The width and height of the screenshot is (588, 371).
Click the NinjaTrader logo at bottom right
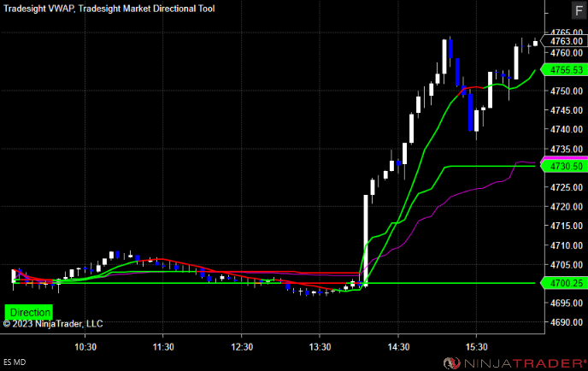(x=514, y=363)
